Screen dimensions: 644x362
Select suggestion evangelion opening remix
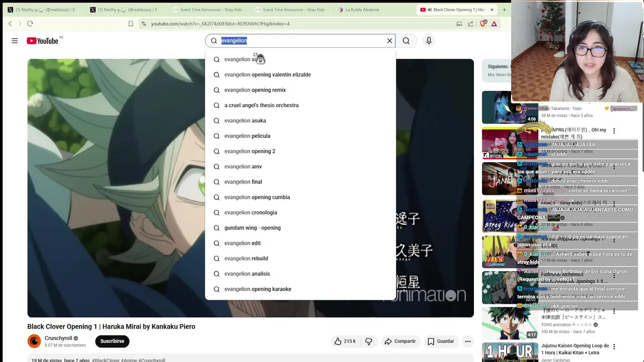(300, 90)
